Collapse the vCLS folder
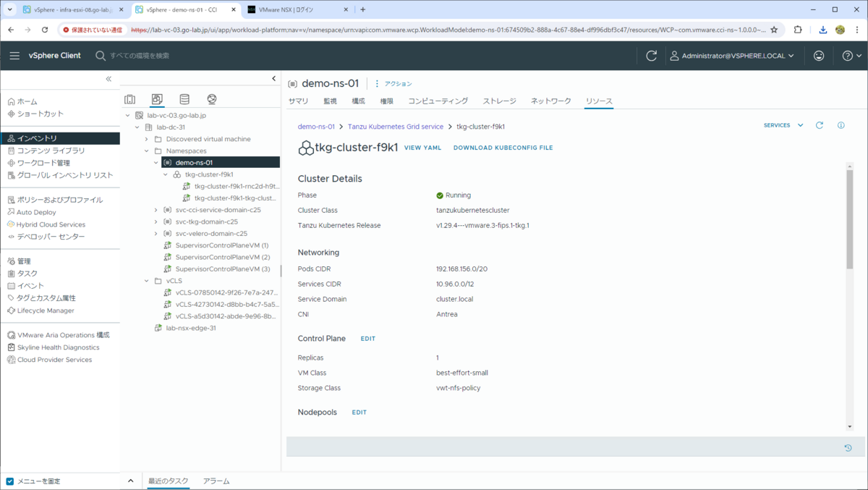Image resolution: width=868 pixels, height=490 pixels. (x=147, y=281)
